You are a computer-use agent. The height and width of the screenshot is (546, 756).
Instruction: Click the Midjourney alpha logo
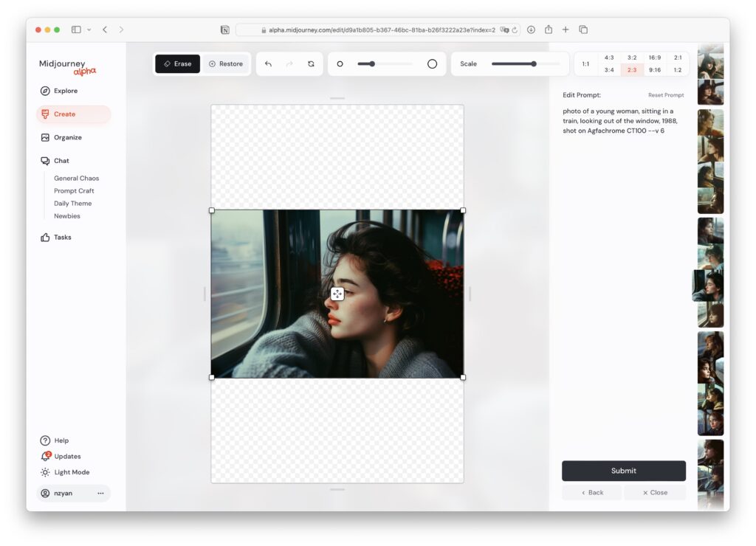click(67, 67)
